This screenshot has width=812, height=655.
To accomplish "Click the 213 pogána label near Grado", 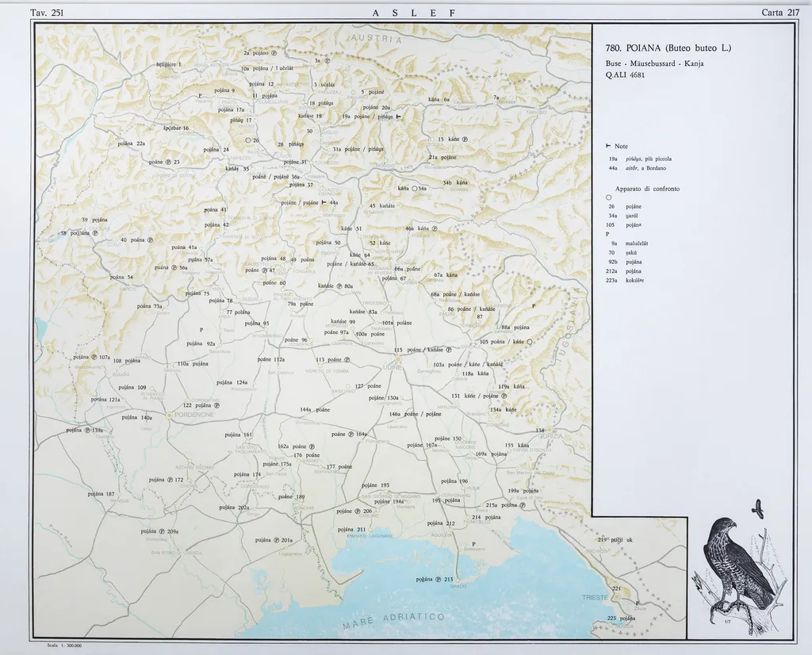I will [435, 579].
